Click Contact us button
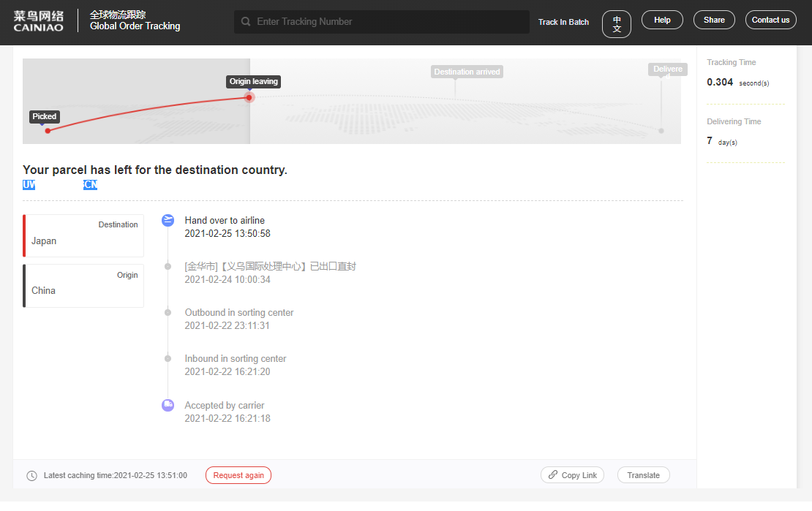Image resolution: width=812 pixels, height=511 pixels. (x=770, y=20)
